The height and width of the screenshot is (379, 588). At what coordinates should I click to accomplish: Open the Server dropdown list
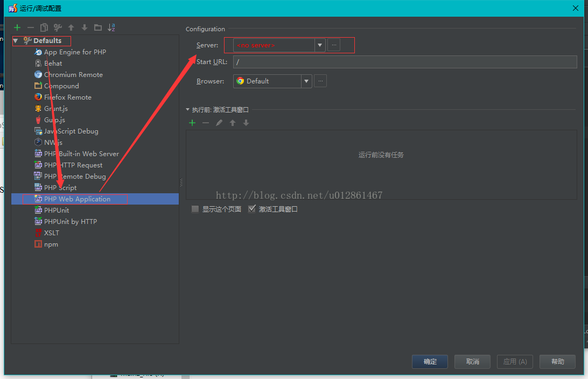(320, 45)
